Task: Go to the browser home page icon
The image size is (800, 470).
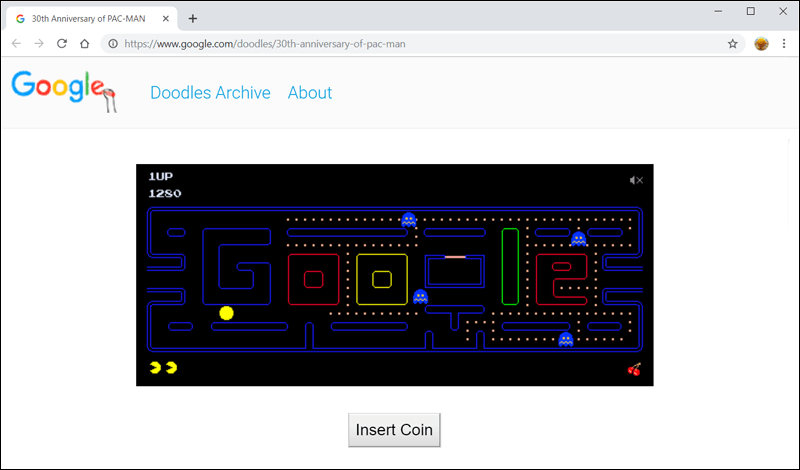Action: [x=85, y=44]
